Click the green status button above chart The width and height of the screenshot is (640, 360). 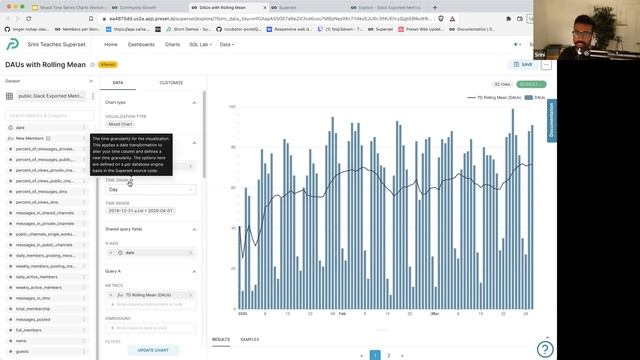click(531, 84)
